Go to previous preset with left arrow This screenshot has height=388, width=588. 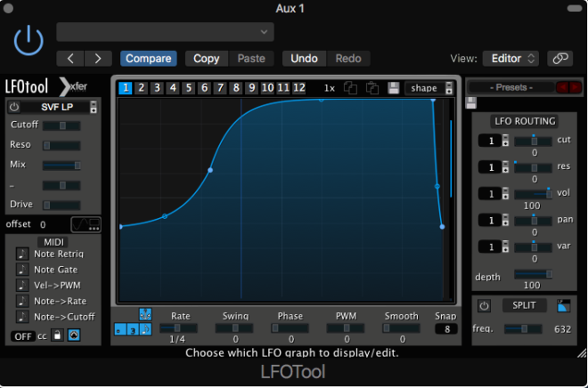(70, 59)
